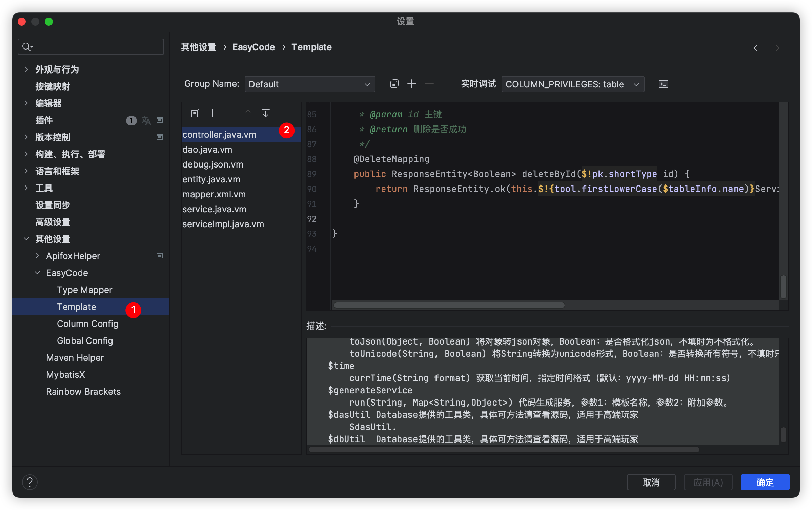Click the code editor horizontal scrollbar
812x510 pixels.
(x=449, y=305)
